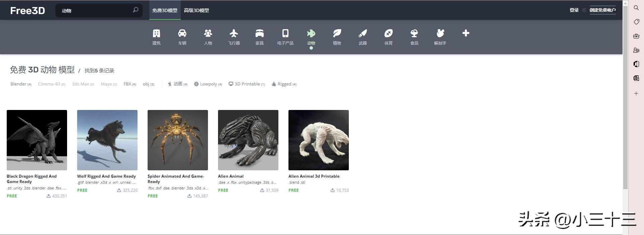The height and width of the screenshot is (235, 644).
Task: Choose the 飞行器 (aircraft) plane icon
Action: (234, 34)
